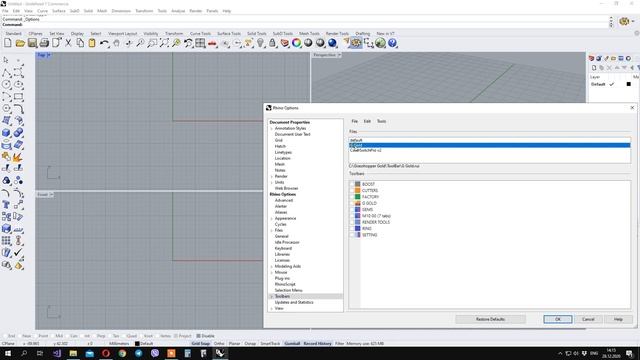The width and height of the screenshot is (640, 360).
Task: Toggle the Project osnap checkbox
Action: point(176,336)
